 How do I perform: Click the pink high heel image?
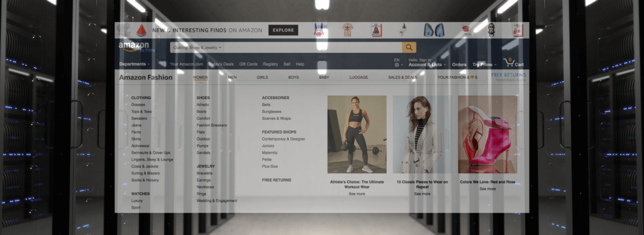[x=487, y=134]
